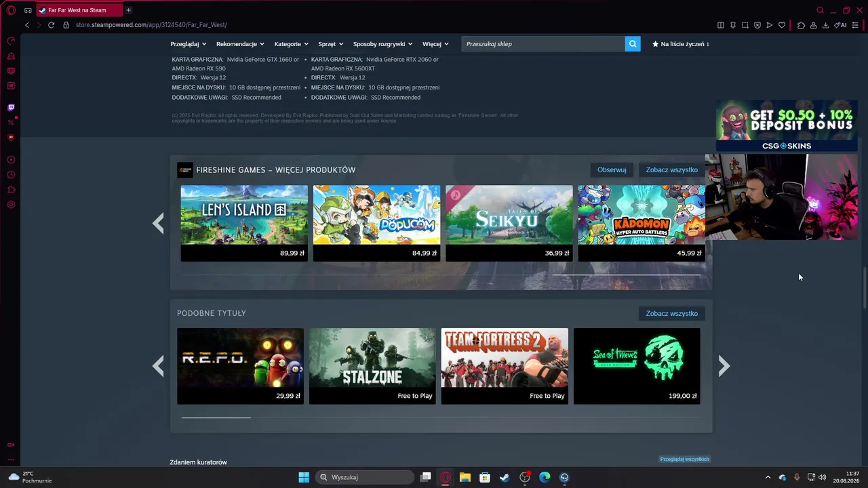Add page to bookmarks heart icon
The image size is (868, 488).
tap(782, 25)
